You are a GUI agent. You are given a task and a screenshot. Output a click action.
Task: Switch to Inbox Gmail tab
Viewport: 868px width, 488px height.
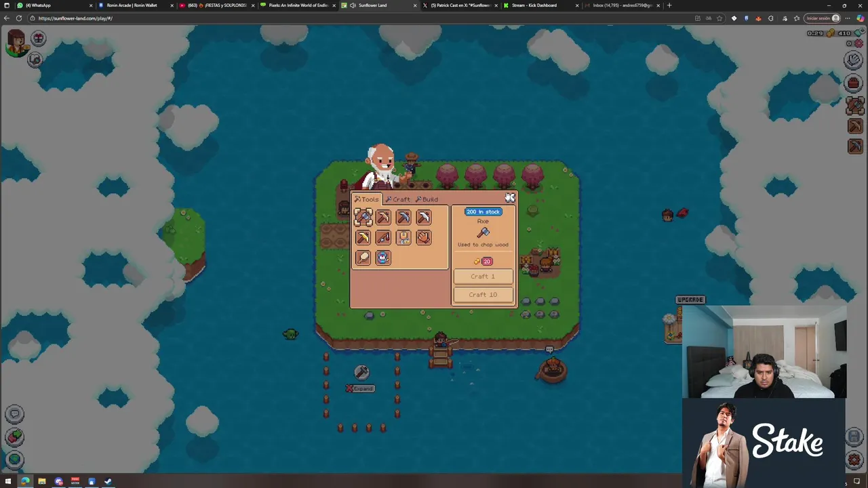[x=624, y=5]
